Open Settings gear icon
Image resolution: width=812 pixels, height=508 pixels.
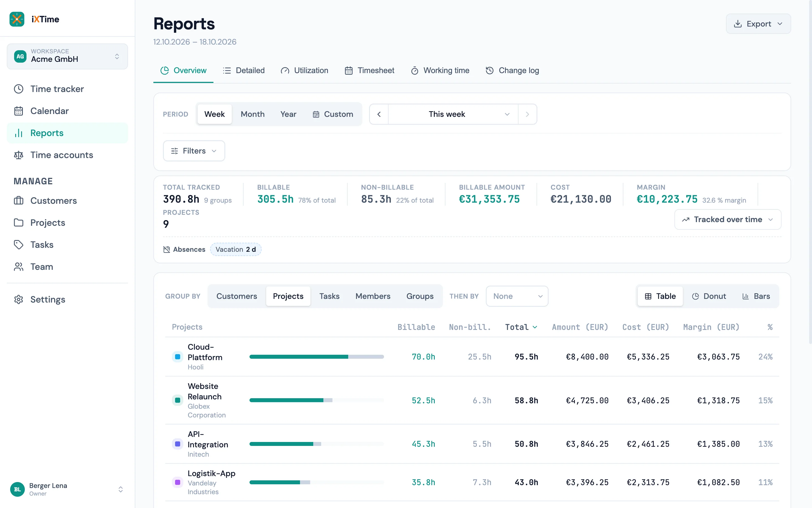pos(18,299)
